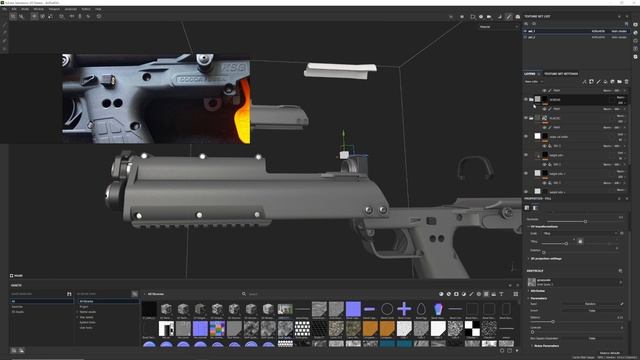Viewport: 640px width, 360px height.
Task: Click the first icon in the top toolbar
Action: pyautogui.click(x=13, y=16)
